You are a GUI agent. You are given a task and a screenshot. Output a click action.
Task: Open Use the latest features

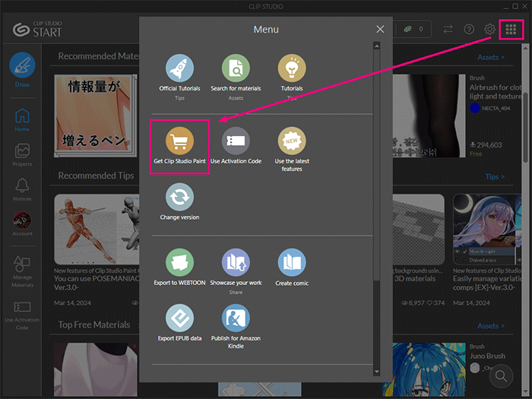292,141
